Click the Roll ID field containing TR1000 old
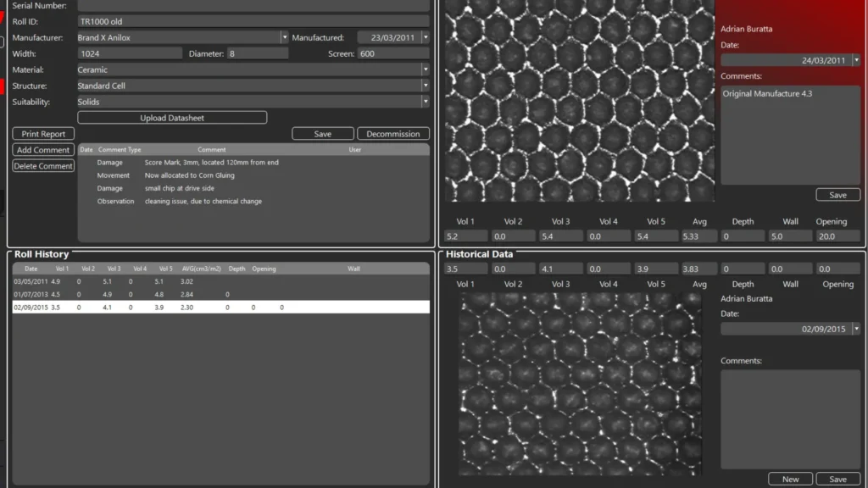This screenshot has width=868, height=488. coord(253,21)
